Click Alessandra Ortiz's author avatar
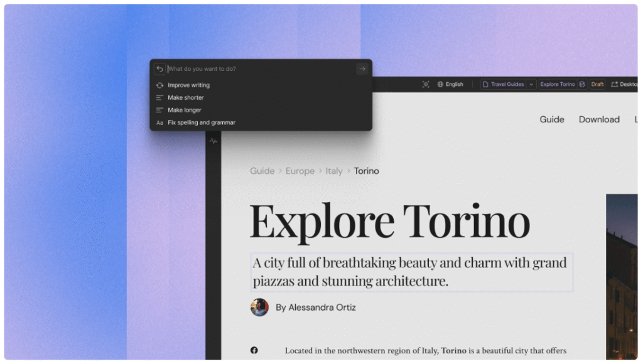643x364 pixels. coord(259,308)
